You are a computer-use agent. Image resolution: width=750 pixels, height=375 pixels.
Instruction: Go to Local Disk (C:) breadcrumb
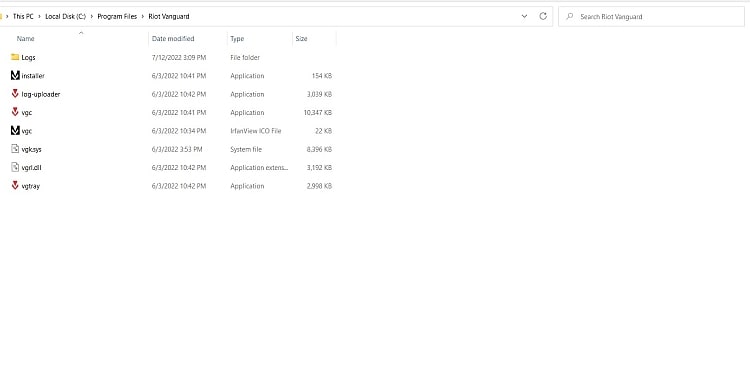(66, 16)
